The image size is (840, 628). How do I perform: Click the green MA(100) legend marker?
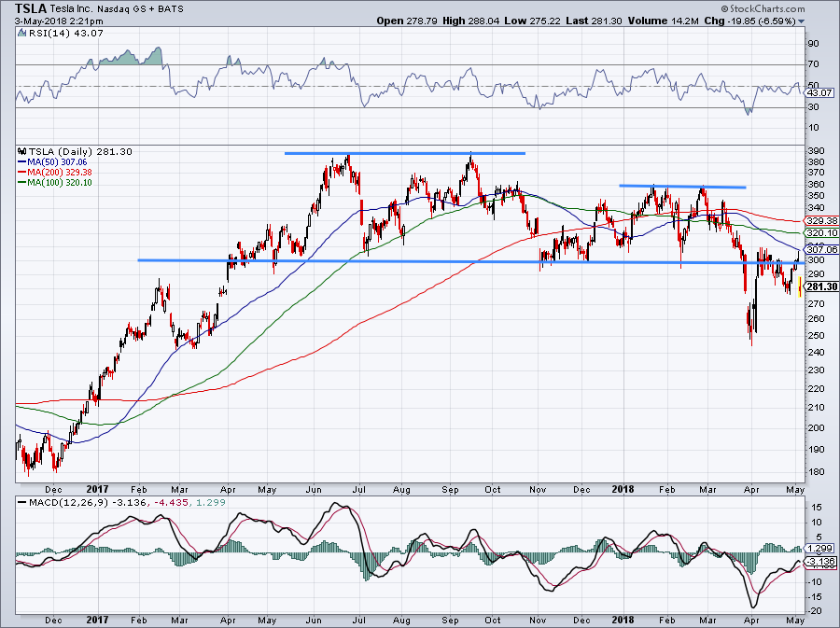coord(22,183)
